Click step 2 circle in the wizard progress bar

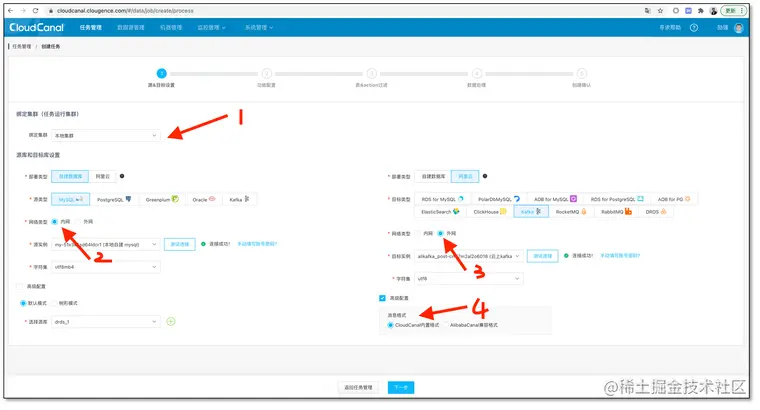pos(267,73)
